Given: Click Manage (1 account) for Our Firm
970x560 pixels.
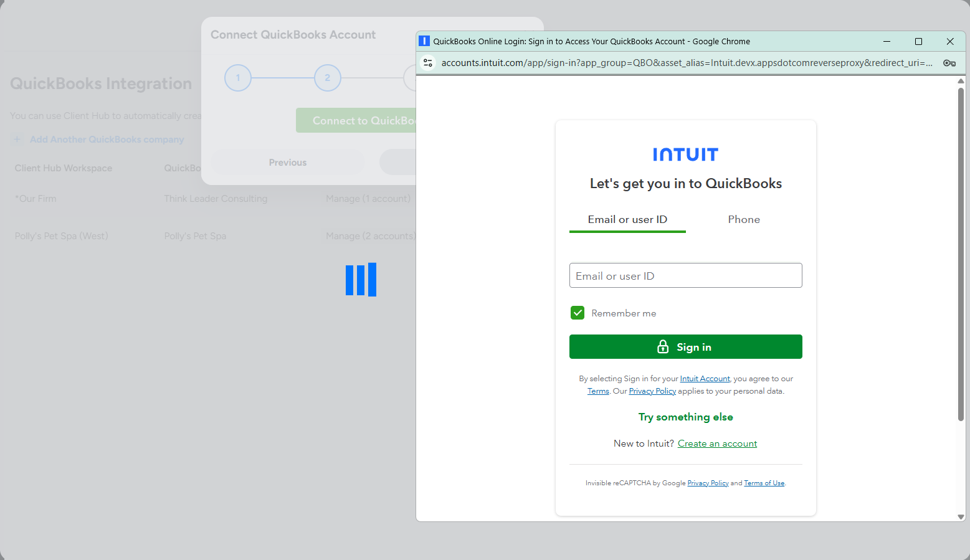Looking at the screenshot, I should tap(368, 199).
